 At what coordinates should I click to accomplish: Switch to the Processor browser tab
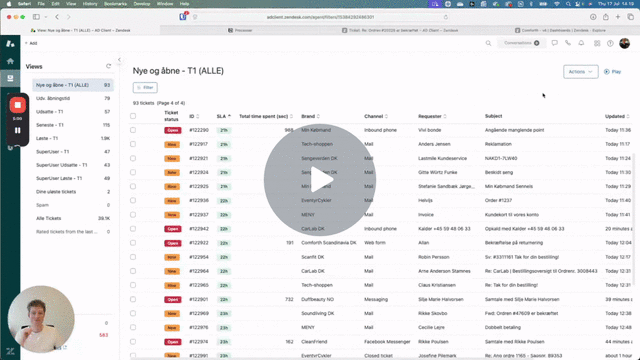(240, 30)
